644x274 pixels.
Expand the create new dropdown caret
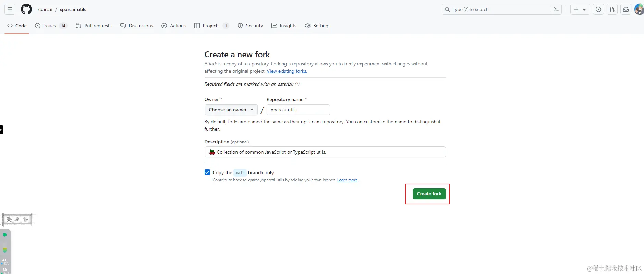(x=585, y=10)
